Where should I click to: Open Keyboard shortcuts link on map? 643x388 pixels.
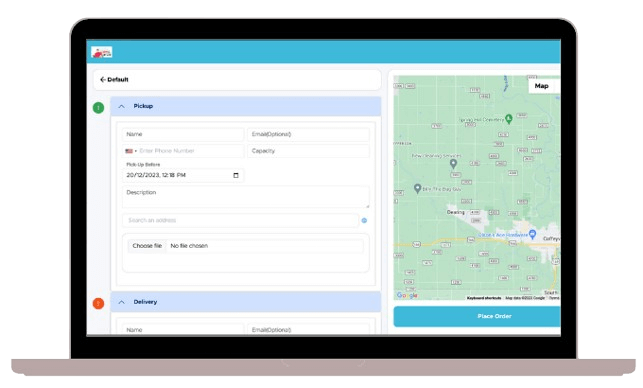[484, 298]
